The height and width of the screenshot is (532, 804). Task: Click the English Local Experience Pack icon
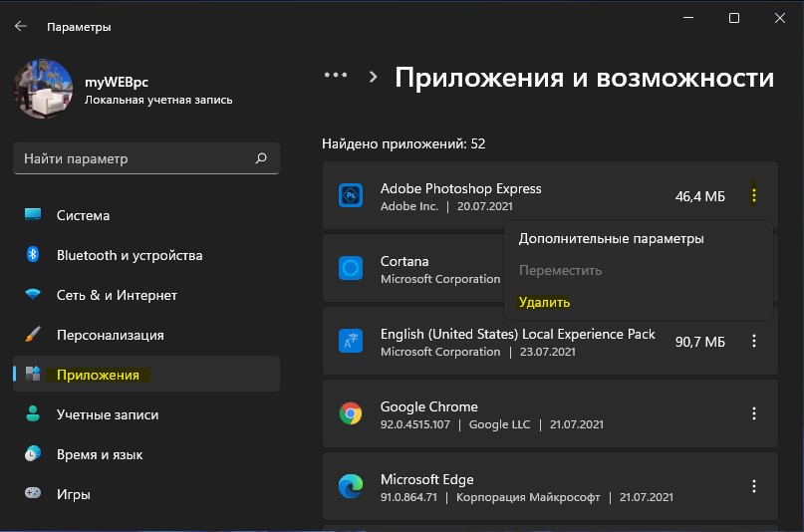point(351,341)
